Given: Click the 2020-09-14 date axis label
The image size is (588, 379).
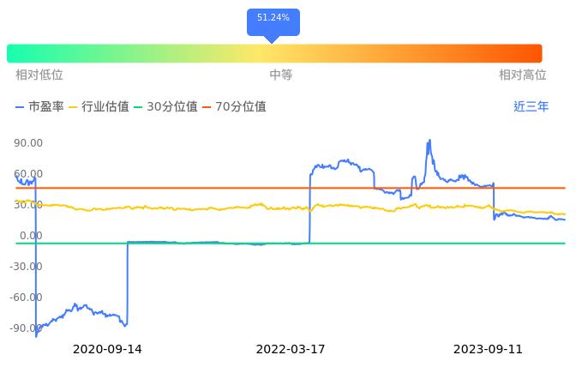Looking at the screenshot, I should [x=107, y=350].
